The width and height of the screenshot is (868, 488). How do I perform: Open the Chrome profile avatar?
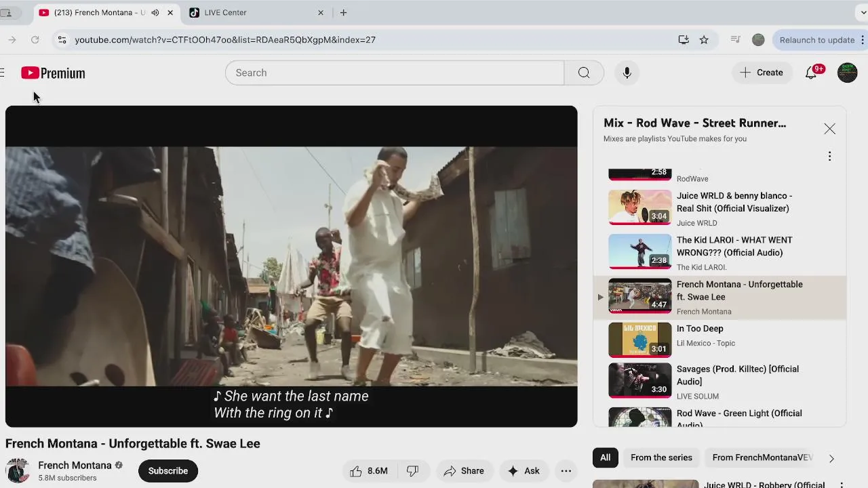[x=758, y=40]
